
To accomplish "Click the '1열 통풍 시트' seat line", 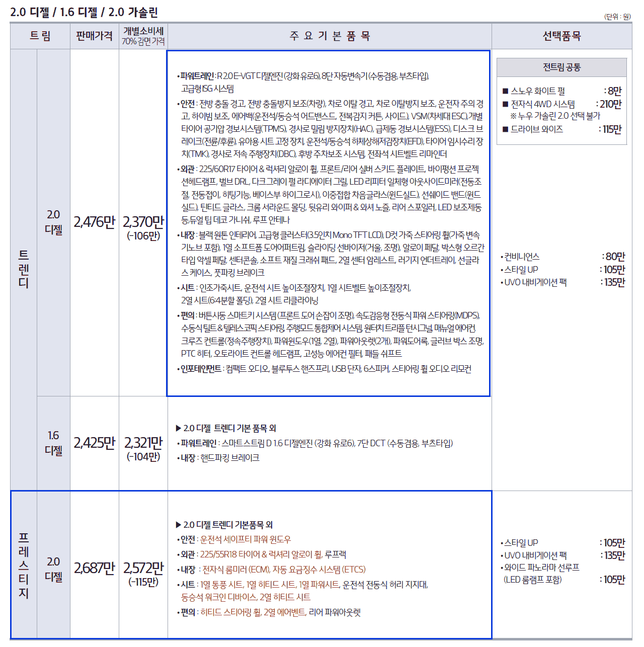I will [x=221, y=585].
